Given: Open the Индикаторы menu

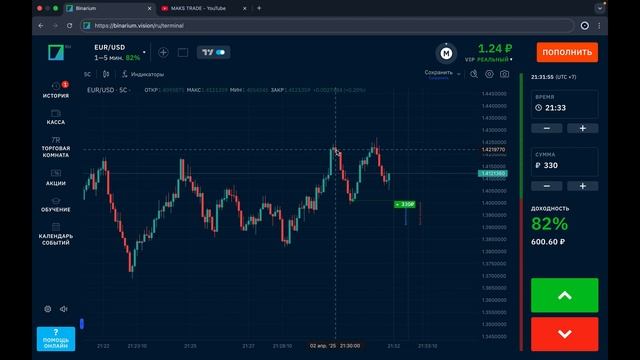Looking at the screenshot, I should coord(143,74).
